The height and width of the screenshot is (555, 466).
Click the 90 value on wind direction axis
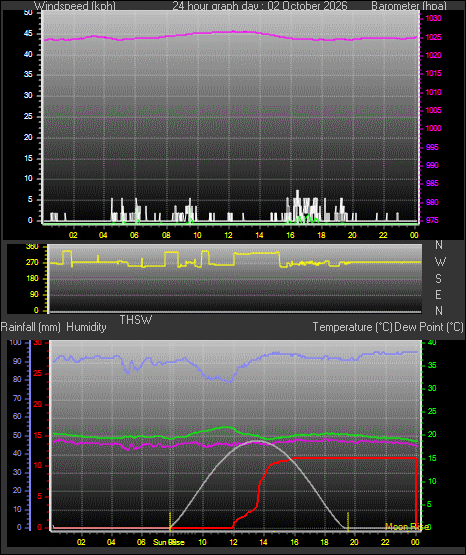(34, 294)
